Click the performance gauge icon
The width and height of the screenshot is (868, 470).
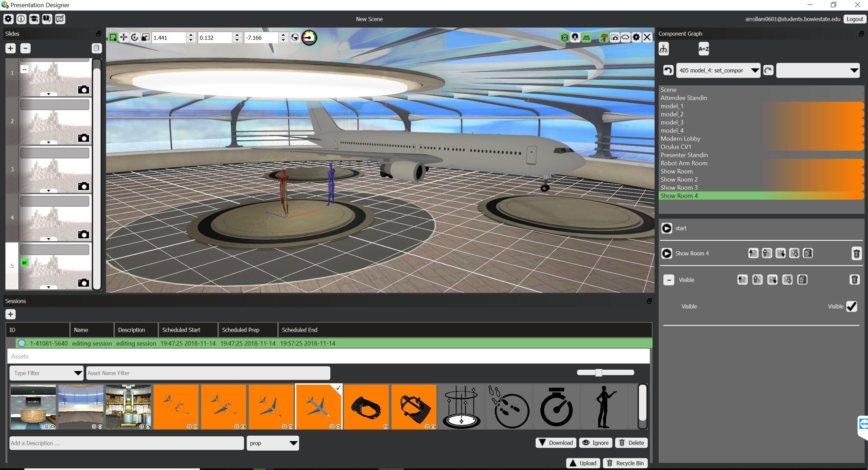[x=309, y=37]
